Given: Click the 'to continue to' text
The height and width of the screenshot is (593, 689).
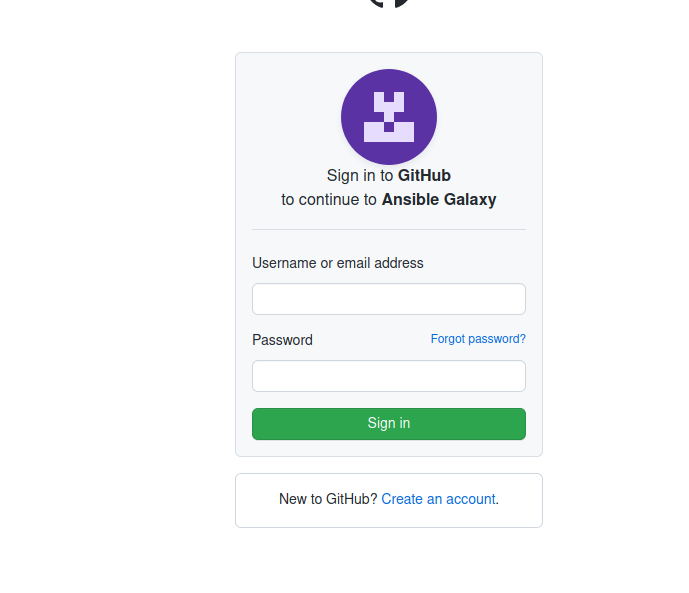Looking at the screenshot, I should pyautogui.click(x=329, y=199).
